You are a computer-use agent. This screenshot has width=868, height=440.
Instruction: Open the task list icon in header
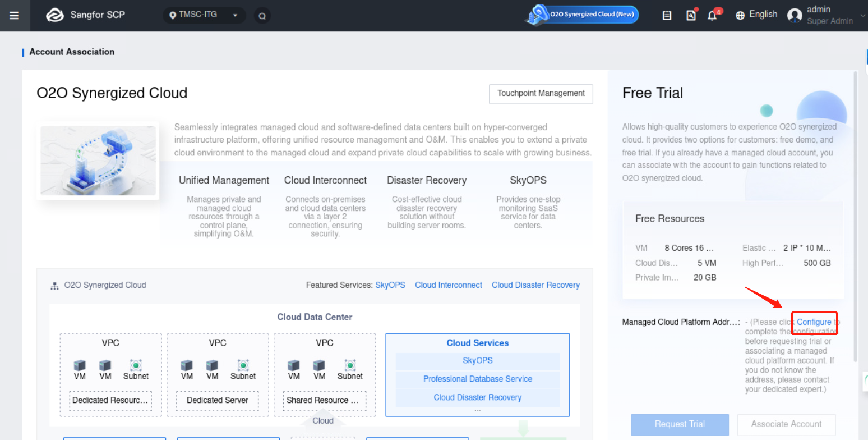(x=667, y=16)
